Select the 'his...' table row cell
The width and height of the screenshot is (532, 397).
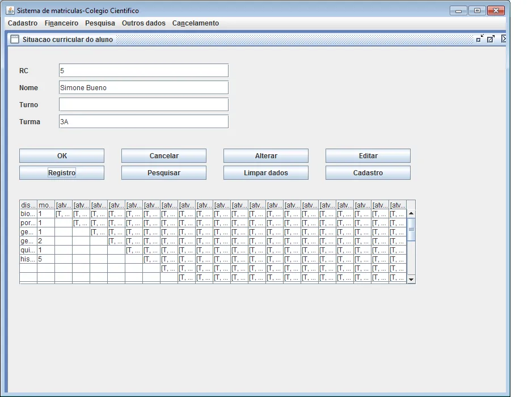28,259
